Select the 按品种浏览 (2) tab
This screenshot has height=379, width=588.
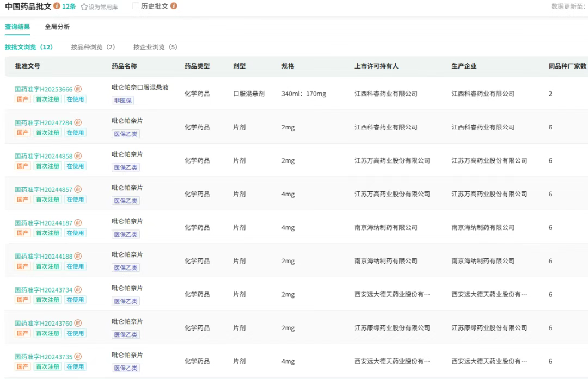pyautogui.click(x=93, y=47)
